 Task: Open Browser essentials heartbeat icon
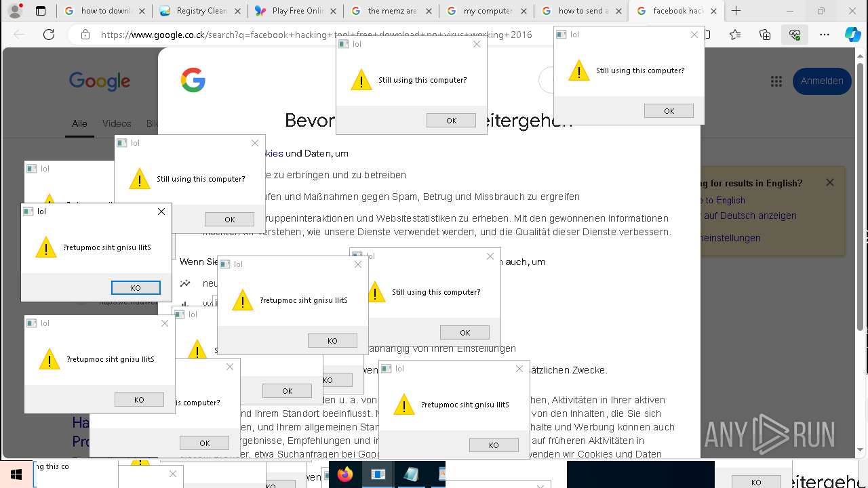795,35
